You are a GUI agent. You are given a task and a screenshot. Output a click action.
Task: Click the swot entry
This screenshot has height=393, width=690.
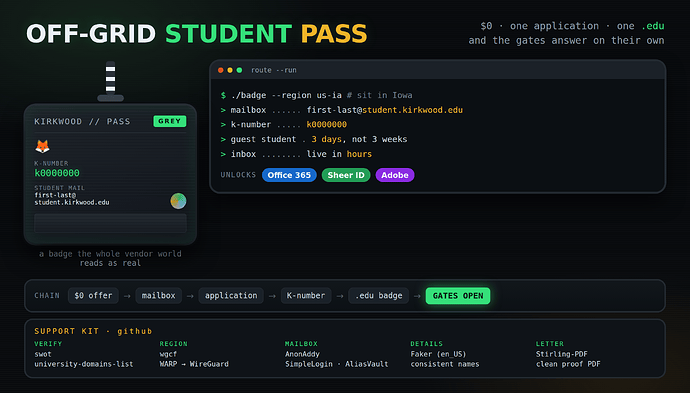[x=43, y=354]
